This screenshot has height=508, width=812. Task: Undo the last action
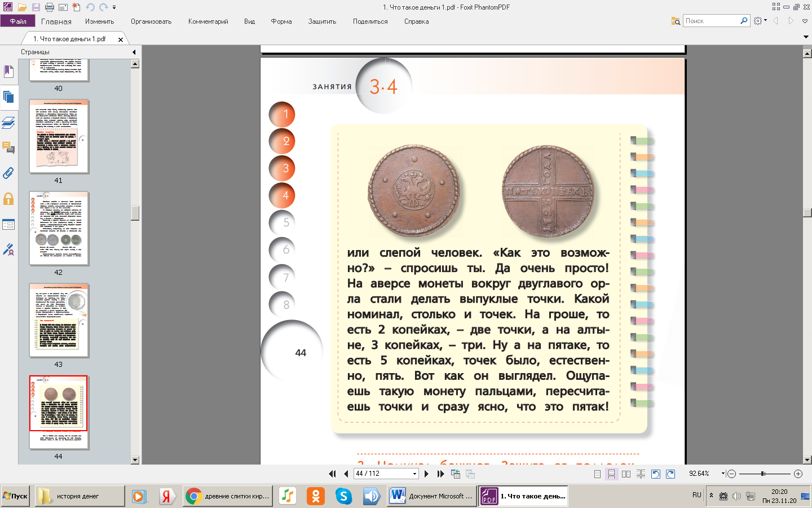pyautogui.click(x=90, y=7)
